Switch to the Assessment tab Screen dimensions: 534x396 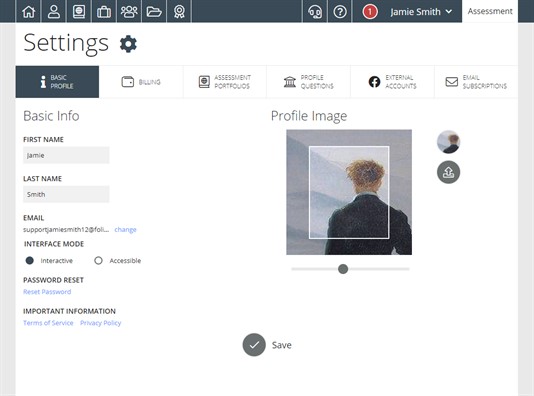490,11
